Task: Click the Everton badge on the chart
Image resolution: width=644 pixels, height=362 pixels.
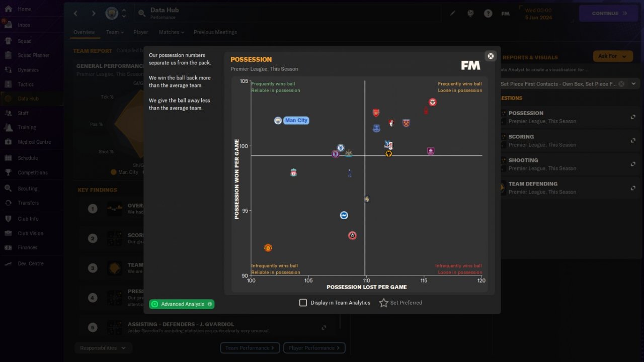Action: click(376, 128)
